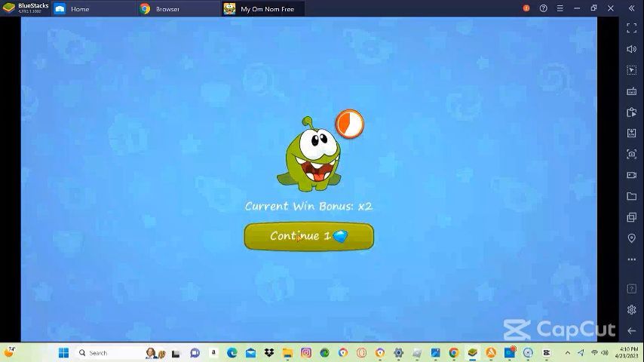Show more sidebar tools via three dots

click(x=632, y=259)
